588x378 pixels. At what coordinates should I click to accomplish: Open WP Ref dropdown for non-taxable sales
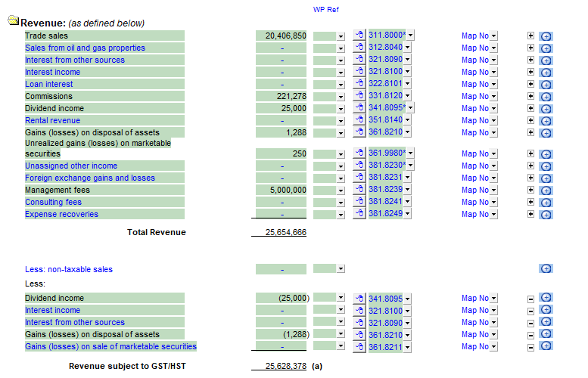coord(341,268)
